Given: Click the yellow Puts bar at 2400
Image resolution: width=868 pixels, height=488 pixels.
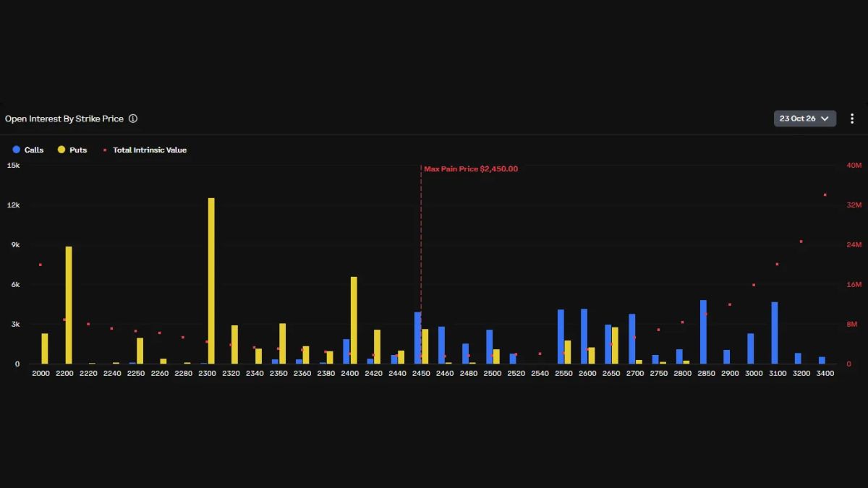Looking at the screenshot, I should 354,320.
